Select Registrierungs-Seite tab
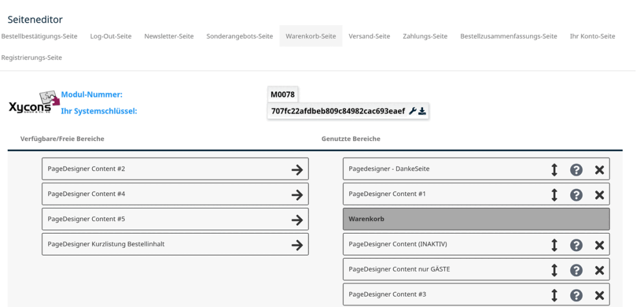 pos(32,58)
